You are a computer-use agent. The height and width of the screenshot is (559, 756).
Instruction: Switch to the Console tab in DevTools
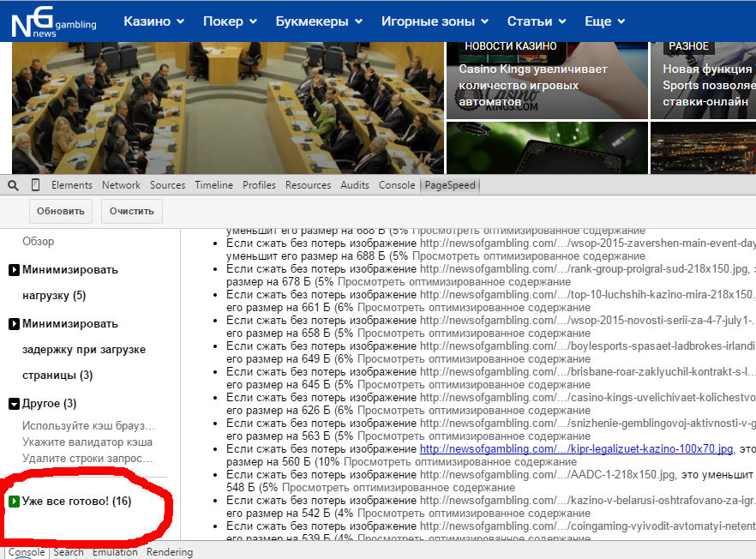click(x=397, y=185)
